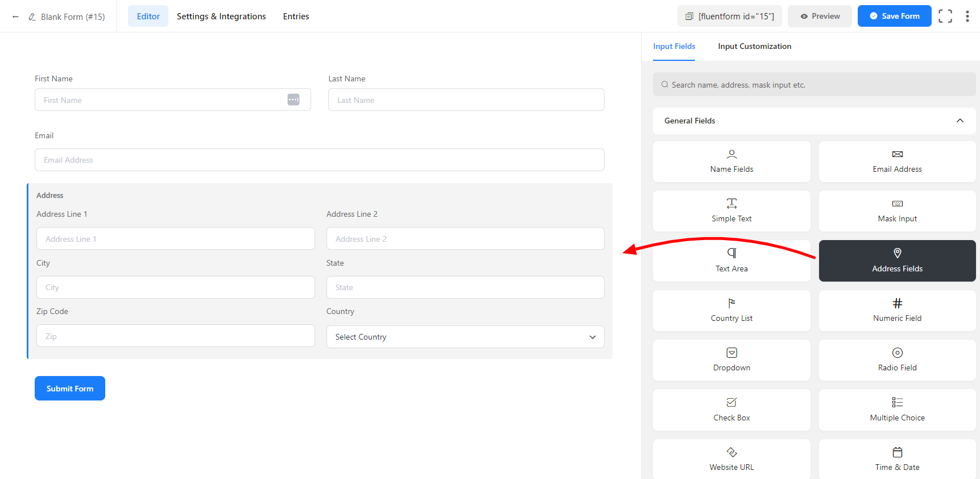Open the three-dot more options menu
980x479 pixels.
pyautogui.click(x=967, y=16)
